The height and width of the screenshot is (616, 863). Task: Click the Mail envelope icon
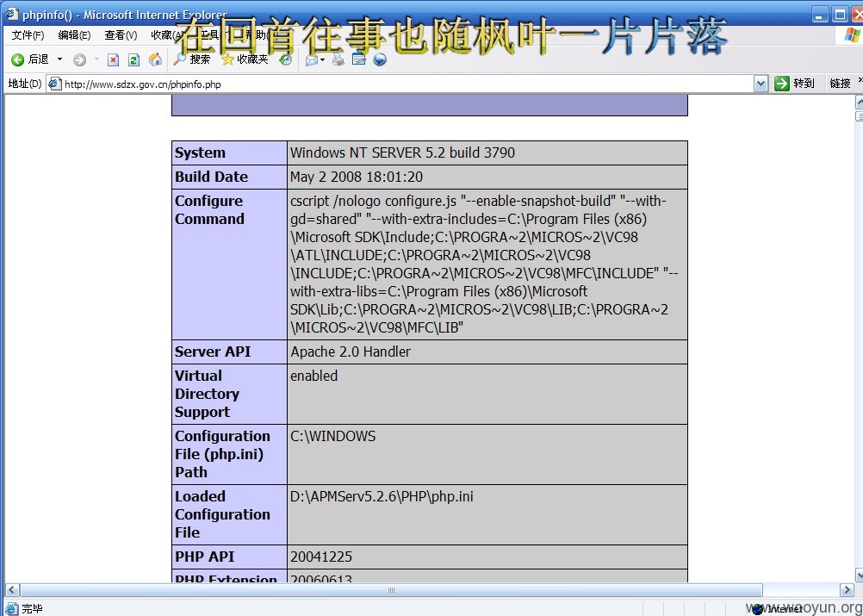pos(312,59)
